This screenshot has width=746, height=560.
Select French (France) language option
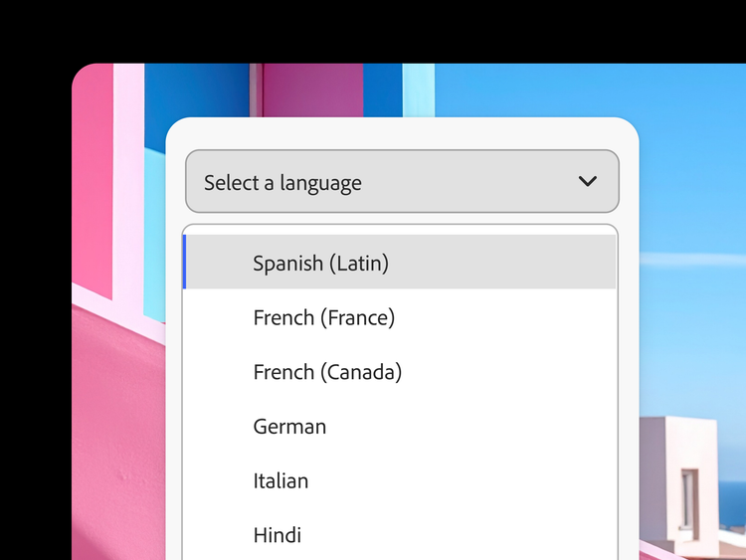[x=324, y=318]
